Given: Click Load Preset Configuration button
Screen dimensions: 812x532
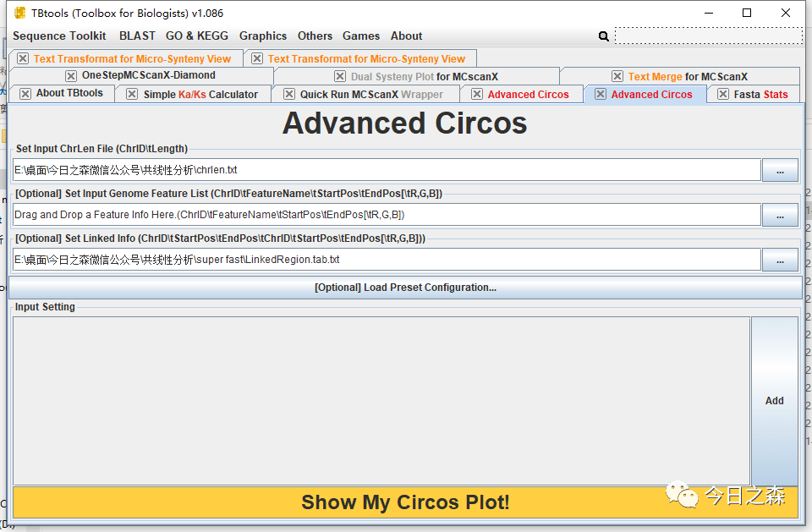Looking at the screenshot, I should [405, 288].
